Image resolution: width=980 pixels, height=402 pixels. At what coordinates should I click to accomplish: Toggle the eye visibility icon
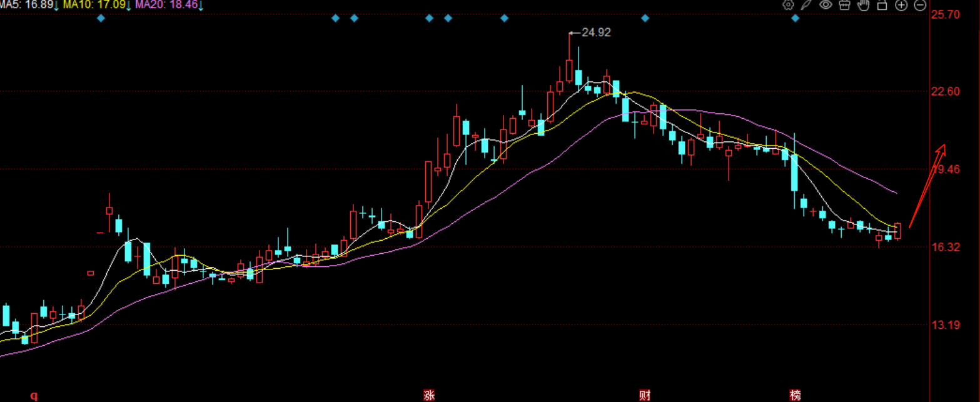tap(826, 5)
